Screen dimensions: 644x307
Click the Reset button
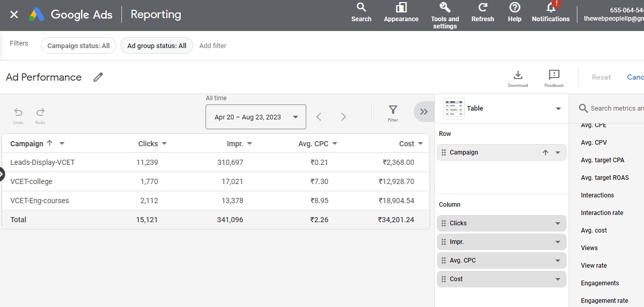coord(601,77)
